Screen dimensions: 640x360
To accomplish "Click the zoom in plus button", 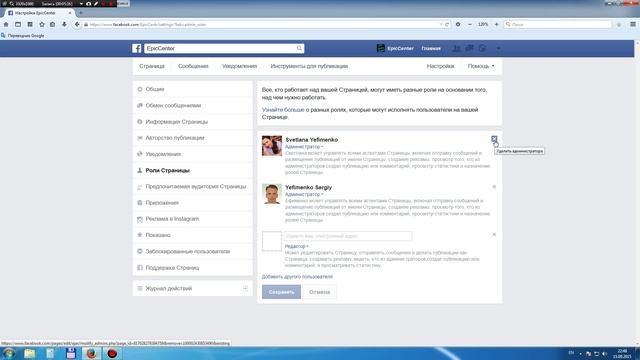I will pyautogui.click(x=496, y=24).
